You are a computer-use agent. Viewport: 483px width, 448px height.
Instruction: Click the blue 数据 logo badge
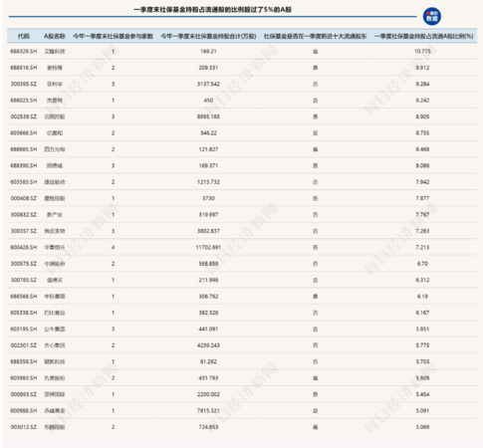[432, 16]
